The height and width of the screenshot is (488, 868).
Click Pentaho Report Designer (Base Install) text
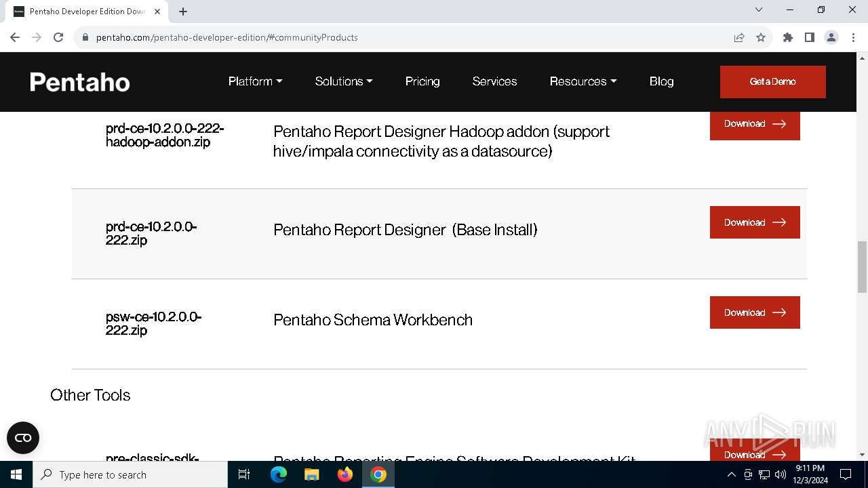click(406, 230)
